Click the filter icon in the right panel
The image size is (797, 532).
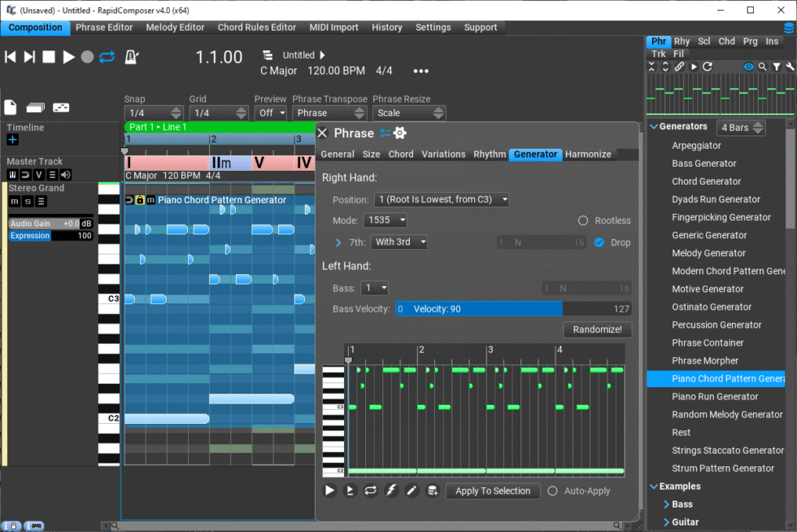click(776, 66)
